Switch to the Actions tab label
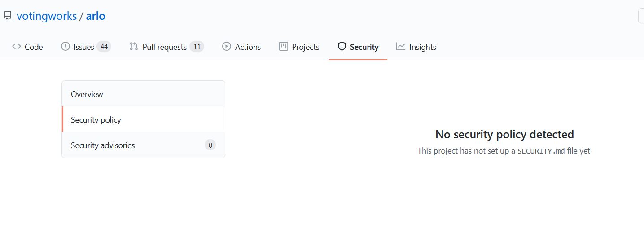This screenshot has width=644, height=233. point(248,47)
